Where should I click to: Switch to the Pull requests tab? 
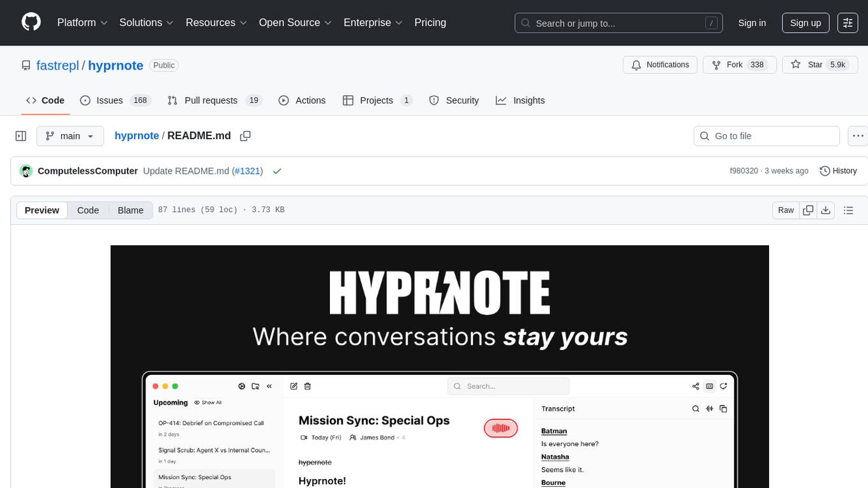coord(214,100)
